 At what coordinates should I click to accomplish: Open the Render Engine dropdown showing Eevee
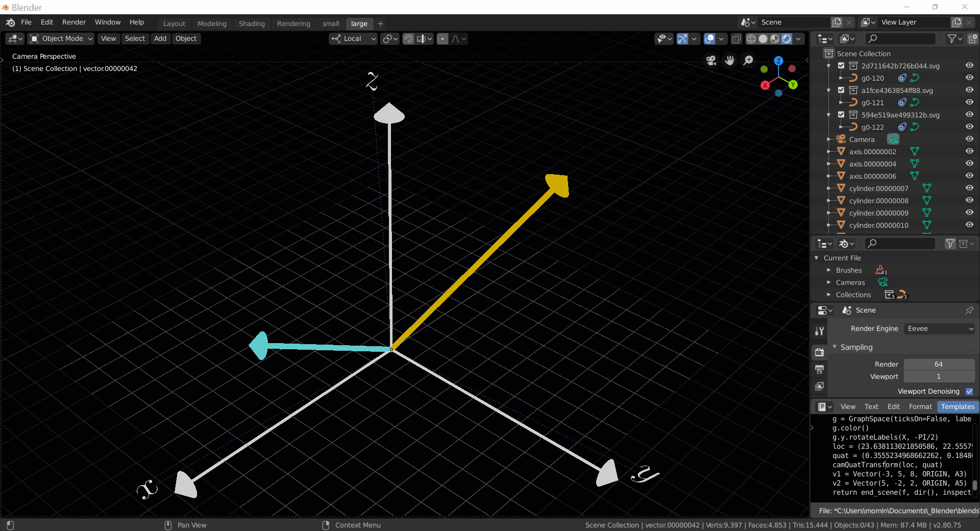[939, 329]
